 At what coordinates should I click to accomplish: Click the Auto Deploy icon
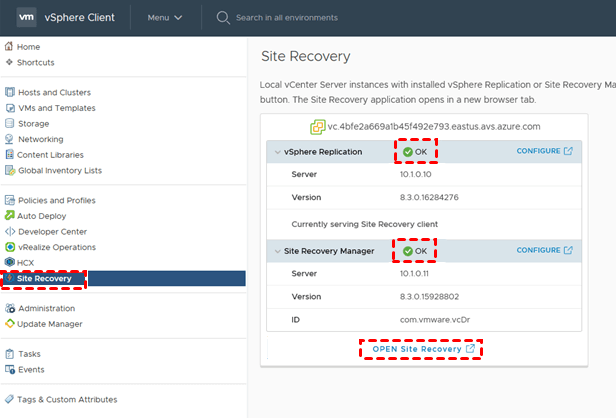pos(10,216)
